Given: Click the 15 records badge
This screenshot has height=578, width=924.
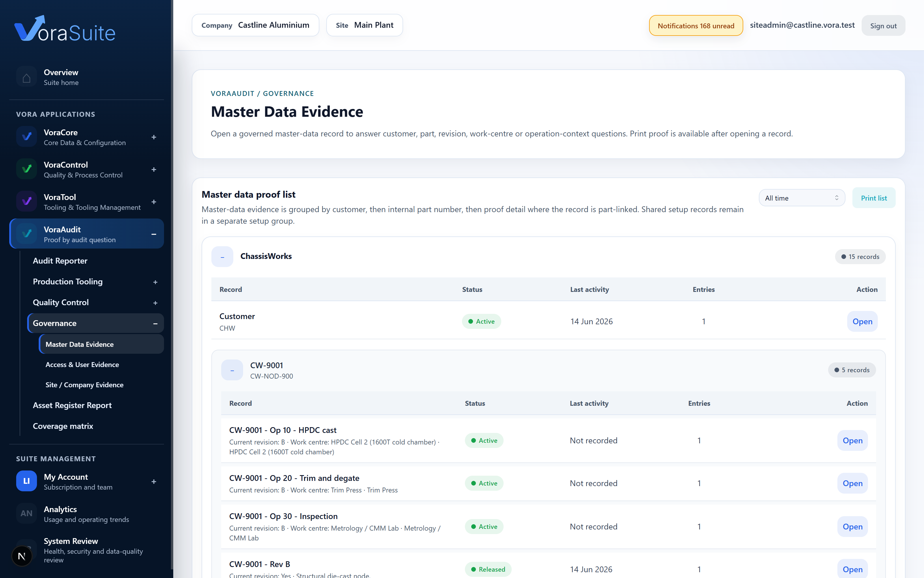Looking at the screenshot, I should [860, 257].
